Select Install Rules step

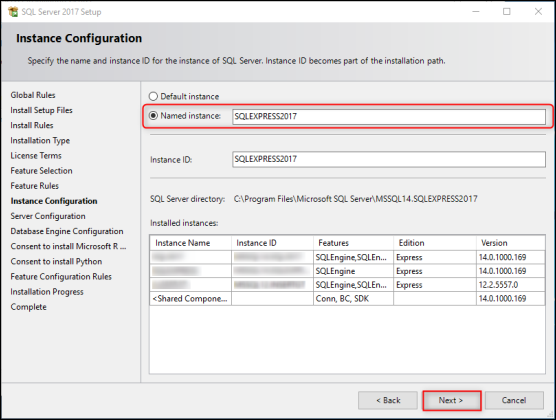32,125
